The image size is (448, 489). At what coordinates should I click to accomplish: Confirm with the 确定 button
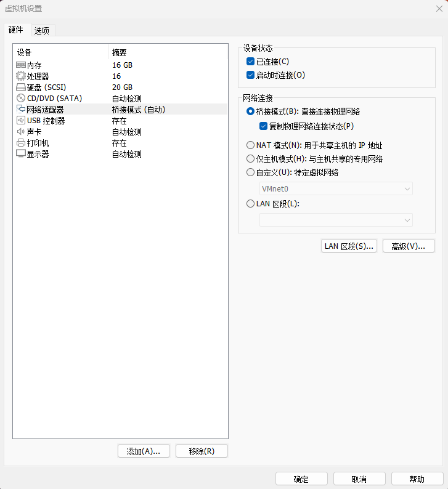click(x=301, y=479)
